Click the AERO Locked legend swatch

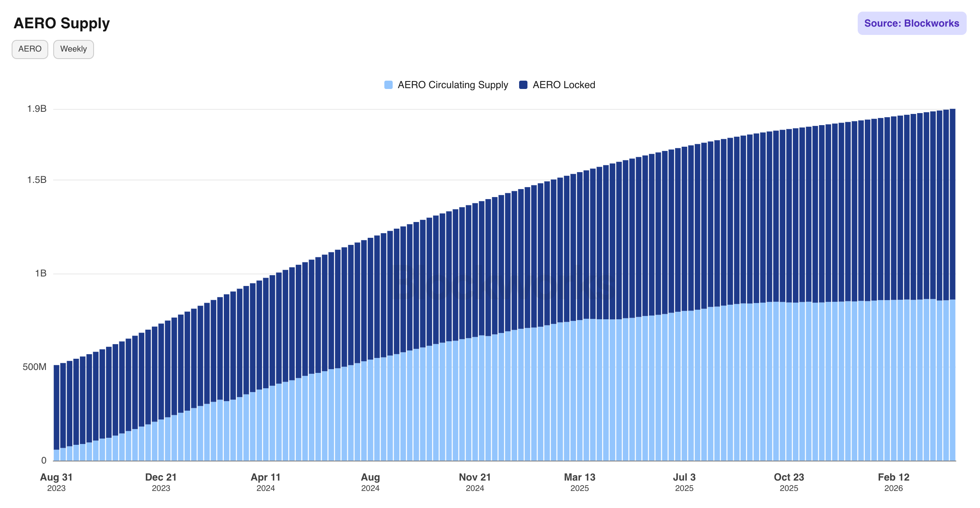tap(523, 85)
